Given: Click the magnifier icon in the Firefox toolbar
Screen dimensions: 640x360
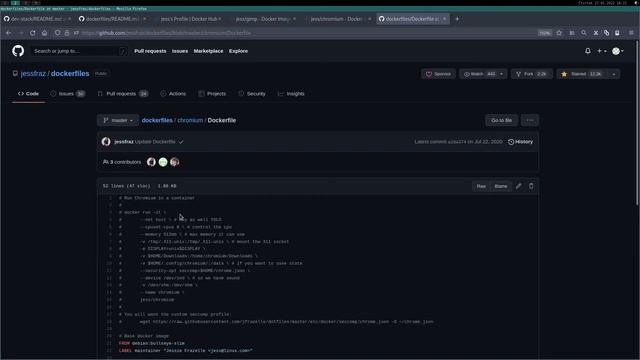Looking at the screenshot, I should [584, 33].
